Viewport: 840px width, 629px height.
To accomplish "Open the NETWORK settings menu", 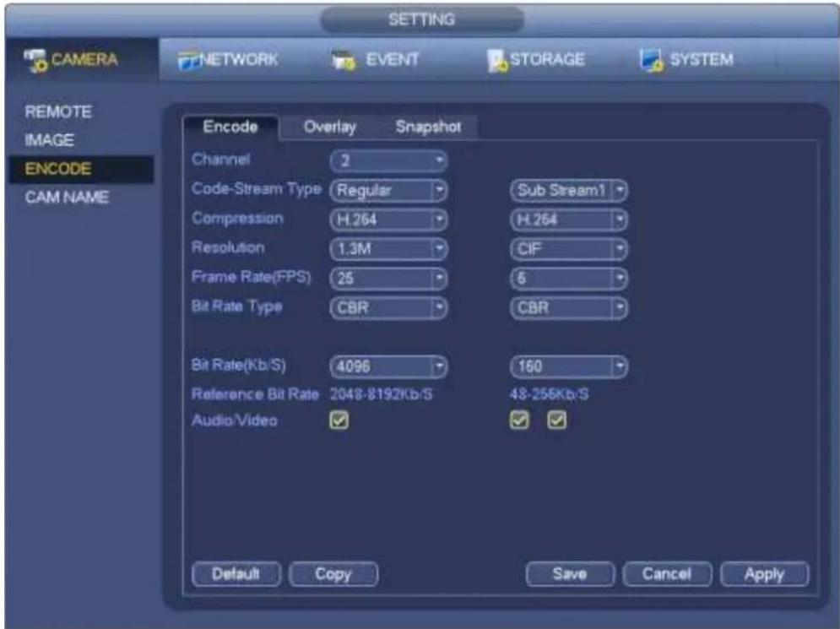I will click(228, 59).
